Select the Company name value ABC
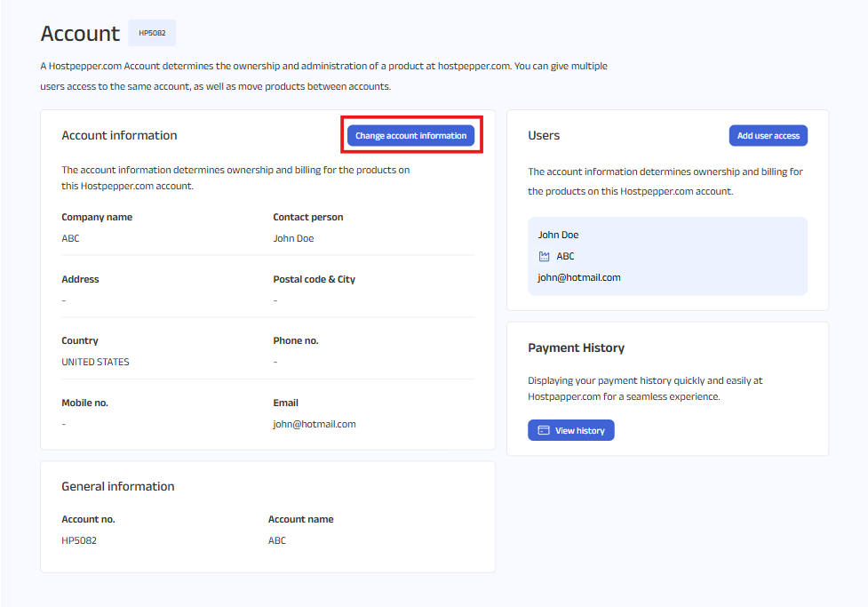 (70, 238)
